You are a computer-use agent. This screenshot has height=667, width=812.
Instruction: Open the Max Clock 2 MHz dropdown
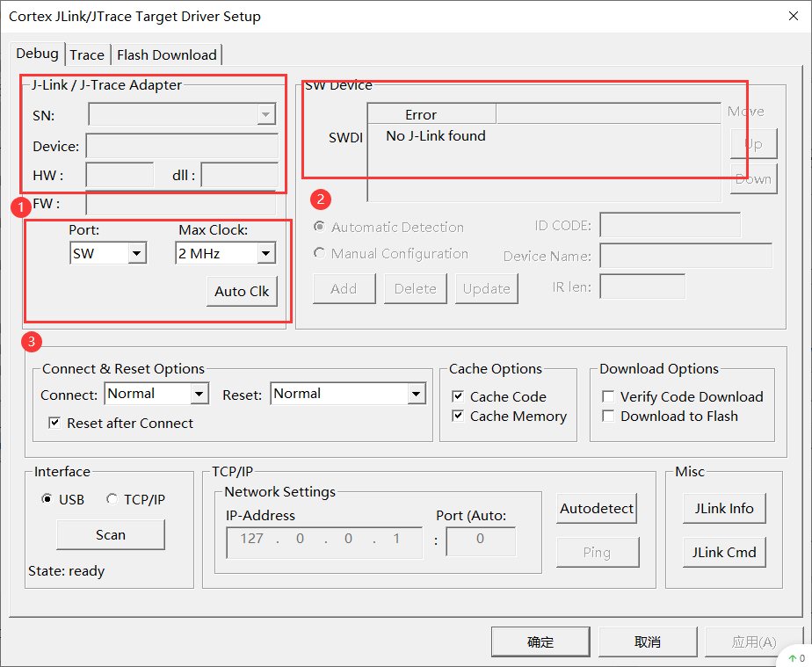pyautogui.click(x=265, y=253)
